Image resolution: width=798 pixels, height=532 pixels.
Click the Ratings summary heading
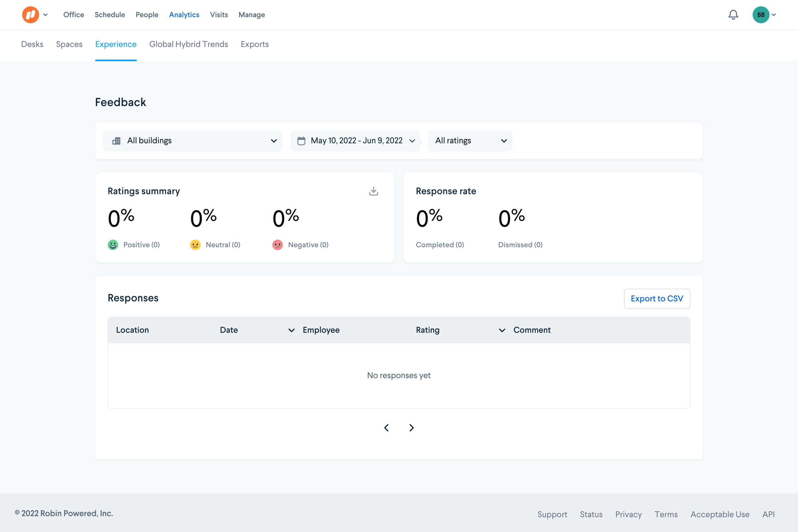144,191
